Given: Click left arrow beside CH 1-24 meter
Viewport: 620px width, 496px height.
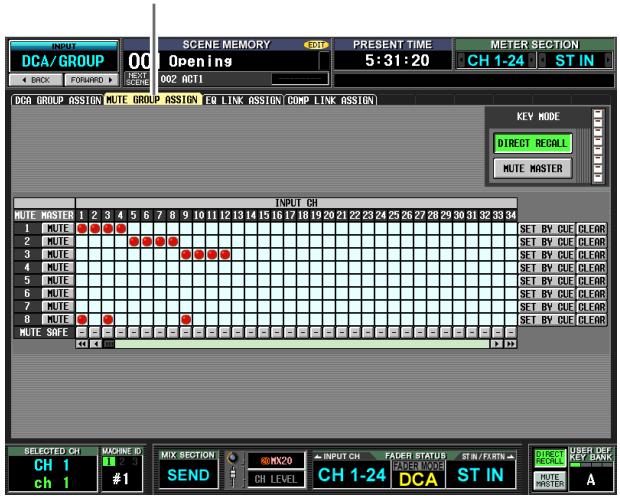Looking at the screenshot, I should click(461, 61).
